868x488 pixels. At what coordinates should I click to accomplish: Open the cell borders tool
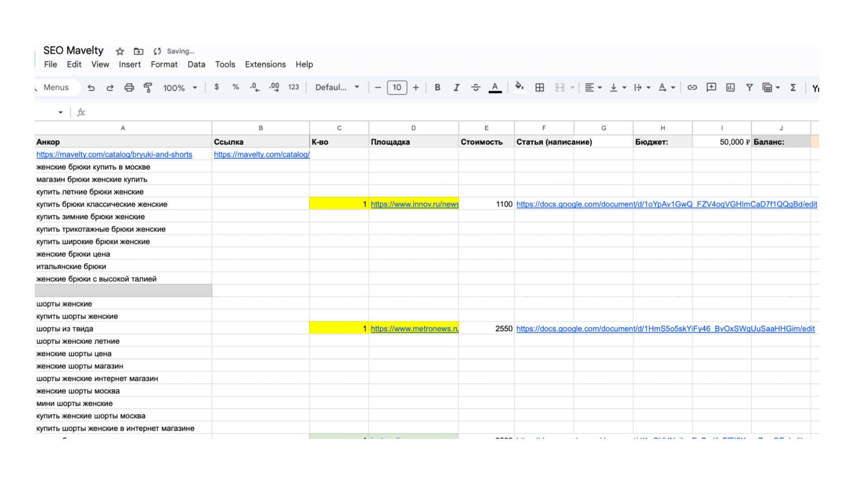[539, 88]
